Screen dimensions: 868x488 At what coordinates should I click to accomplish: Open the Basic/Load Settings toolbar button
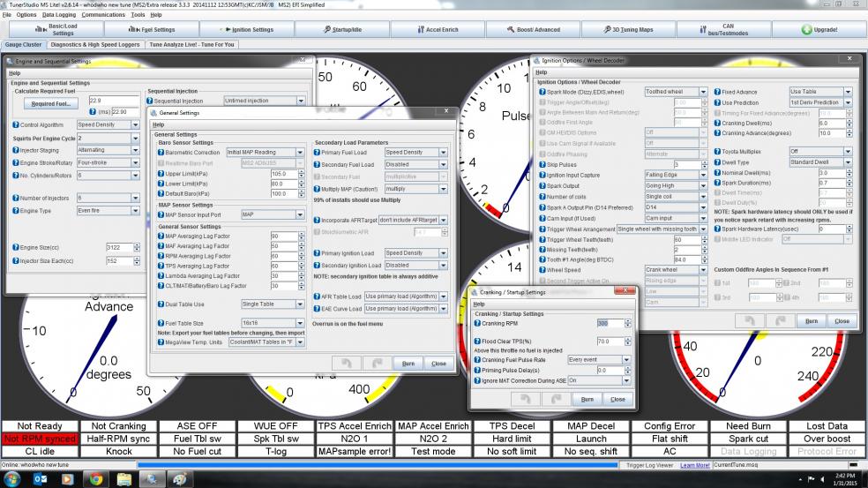click(x=56, y=30)
